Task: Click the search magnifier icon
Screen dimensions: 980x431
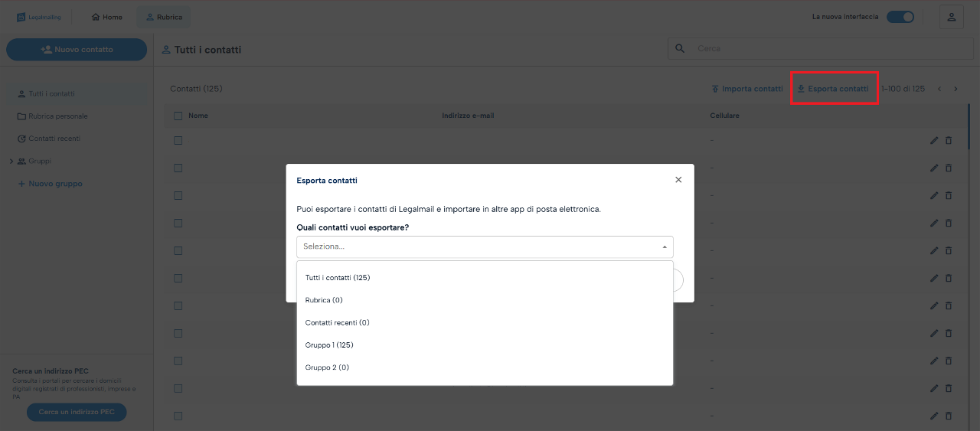Action: (x=680, y=48)
